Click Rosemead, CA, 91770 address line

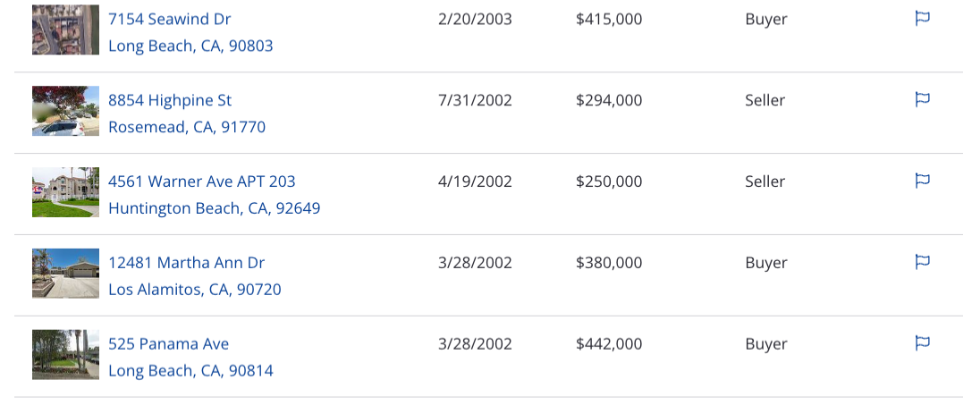[187, 128]
